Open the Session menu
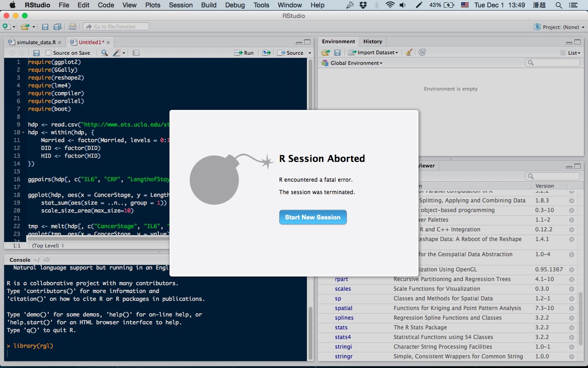Image resolution: width=588 pixels, height=368 pixels. coord(181,5)
